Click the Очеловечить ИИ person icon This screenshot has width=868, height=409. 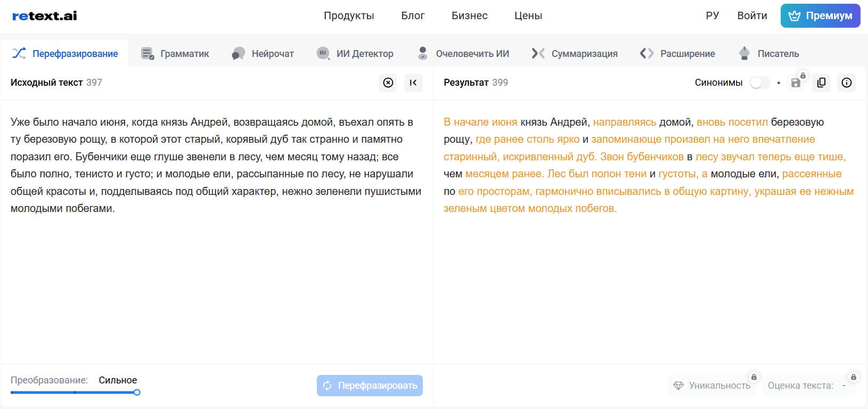[423, 53]
